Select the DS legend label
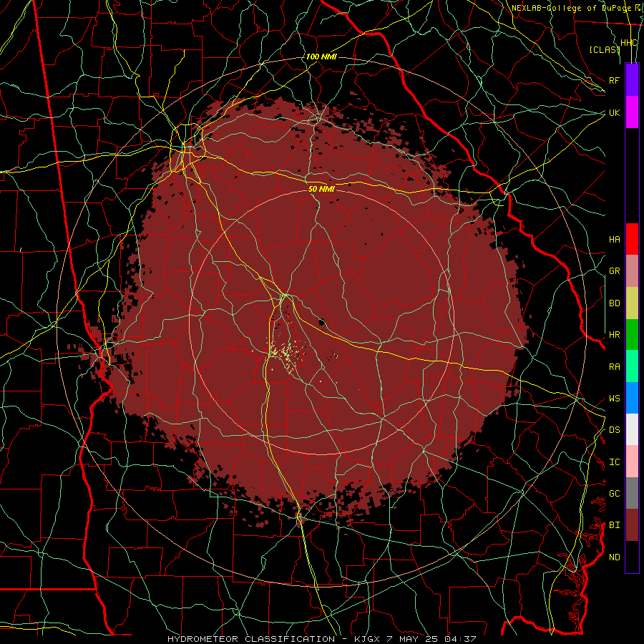Screen dimensions: 644x644 coord(614,430)
